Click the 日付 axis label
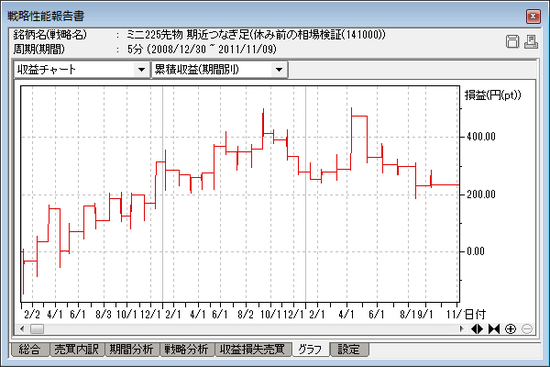This screenshot has height=367, width=550. pos(475,314)
